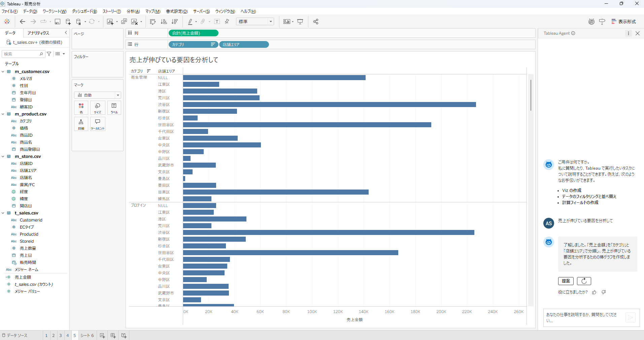Open the ファイル(F) menu

click(x=10, y=11)
